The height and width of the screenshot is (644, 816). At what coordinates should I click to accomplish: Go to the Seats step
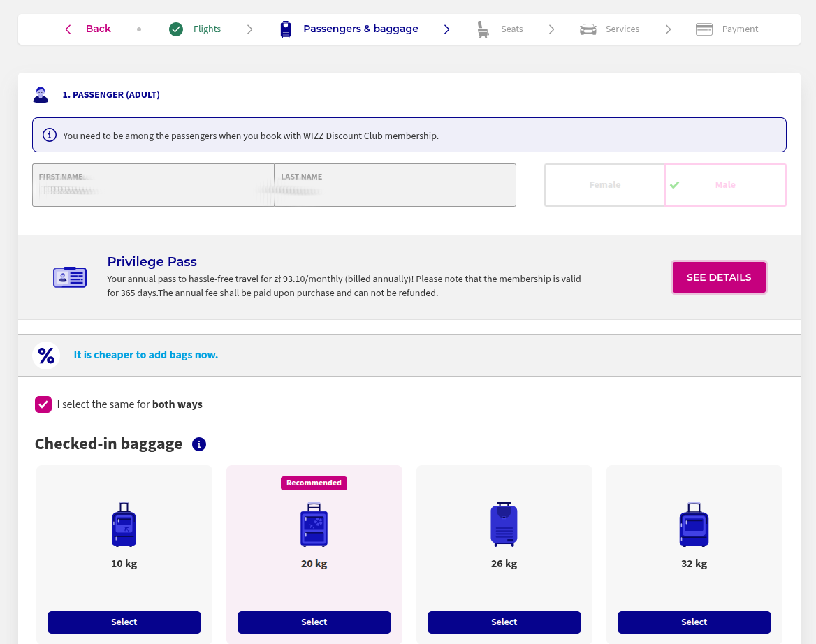(x=511, y=29)
